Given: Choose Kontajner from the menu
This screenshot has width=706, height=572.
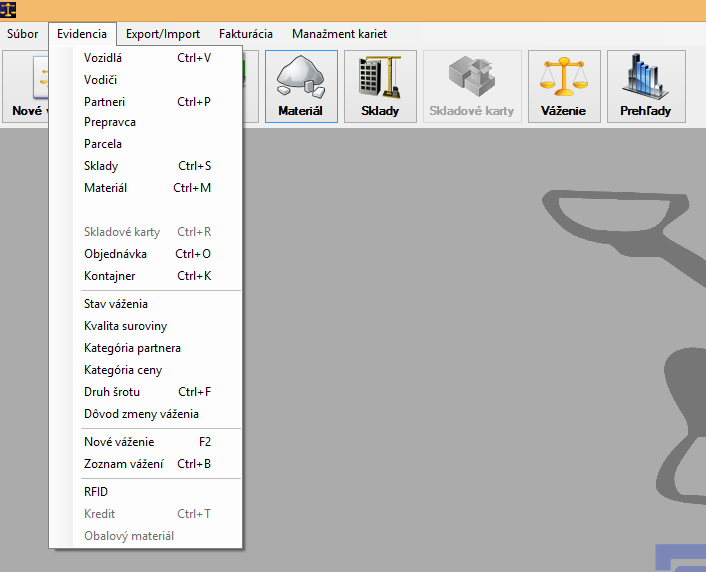Looking at the screenshot, I should [109, 276].
